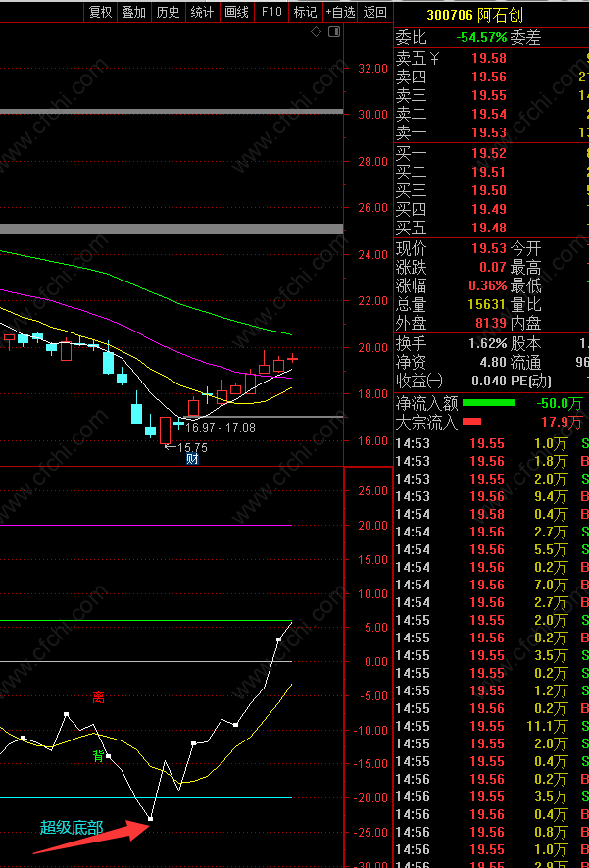
Task: Select the 买二 price 19.51
Action: tap(489, 173)
